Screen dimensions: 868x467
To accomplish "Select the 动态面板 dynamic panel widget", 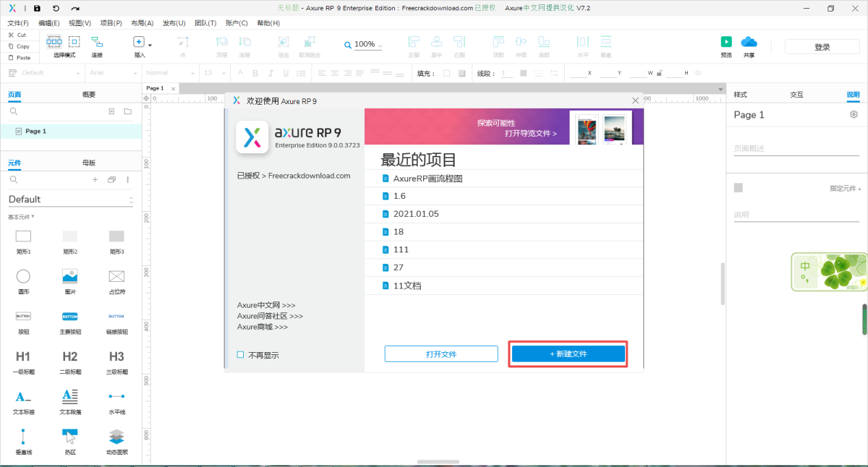I will tap(116, 437).
